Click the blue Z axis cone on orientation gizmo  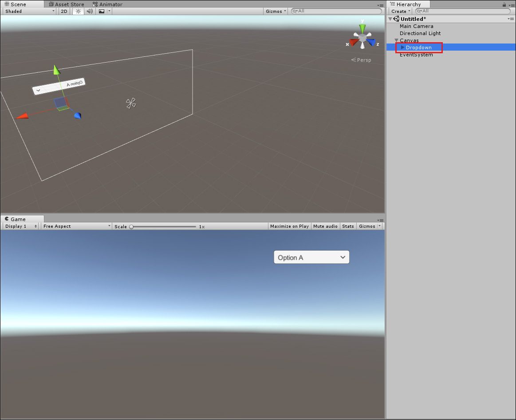(x=371, y=43)
